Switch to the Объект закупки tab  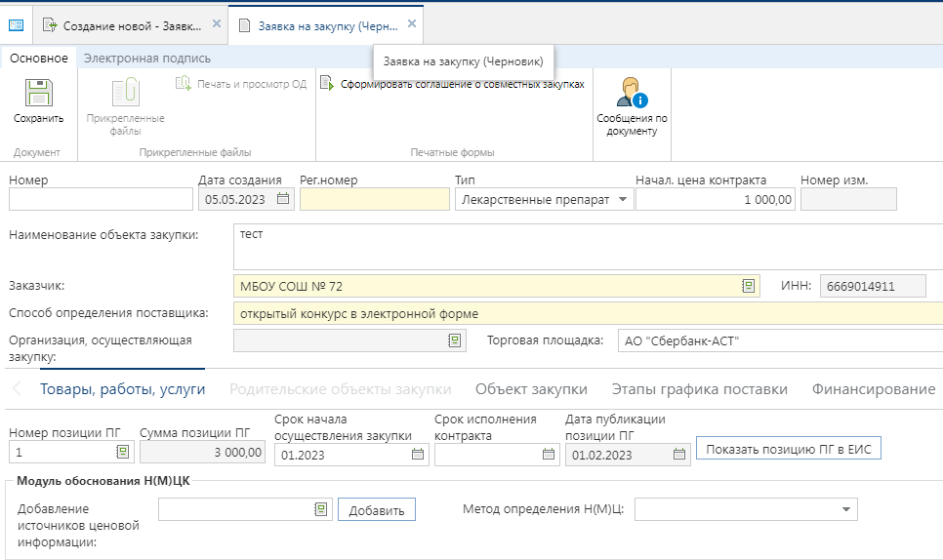532,389
